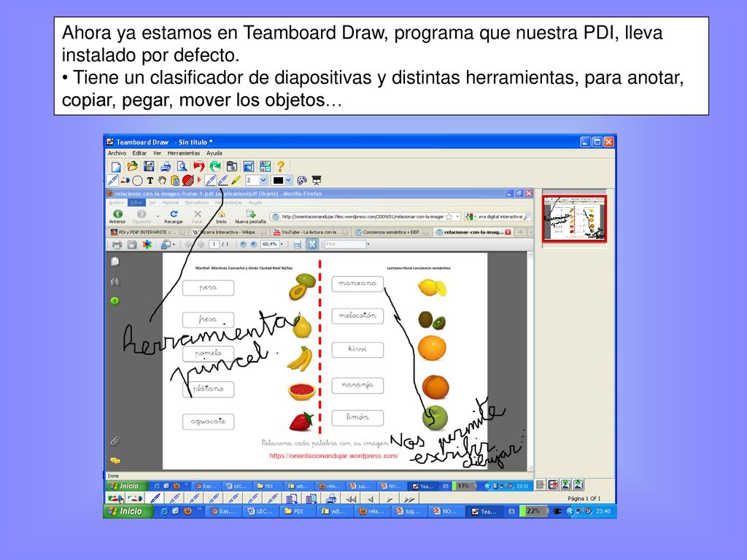The image size is (747, 560).
Task: Choose the solid line pen style
Action: click(210, 181)
